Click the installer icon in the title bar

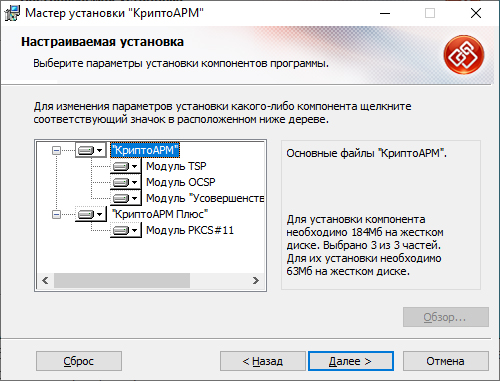tap(12, 13)
